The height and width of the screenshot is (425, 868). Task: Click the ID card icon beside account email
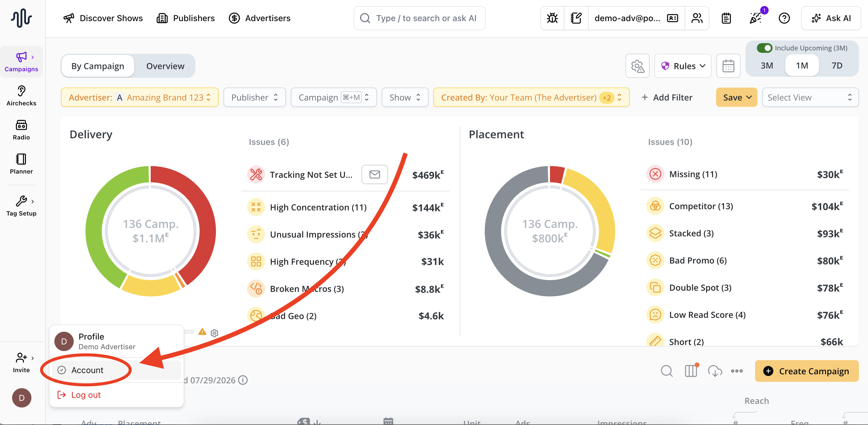(x=672, y=18)
